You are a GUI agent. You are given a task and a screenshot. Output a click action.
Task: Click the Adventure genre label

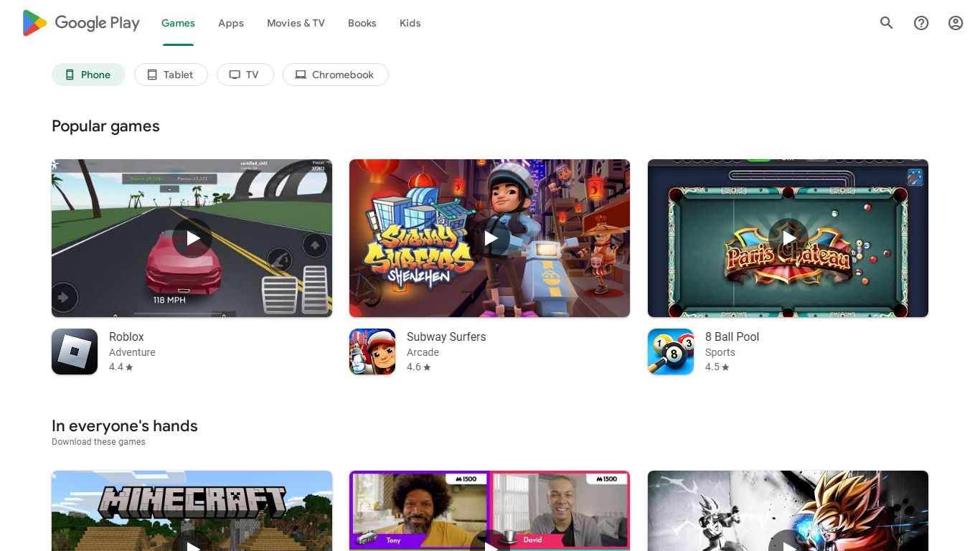tap(132, 352)
